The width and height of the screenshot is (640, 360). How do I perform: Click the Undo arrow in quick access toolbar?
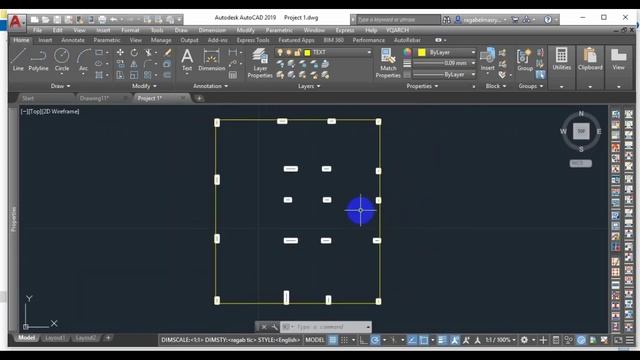coord(114,20)
